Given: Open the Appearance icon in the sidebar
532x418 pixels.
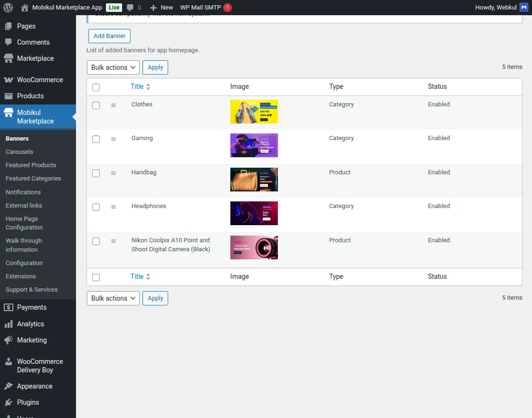Looking at the screenshot, I should (9, 386).
